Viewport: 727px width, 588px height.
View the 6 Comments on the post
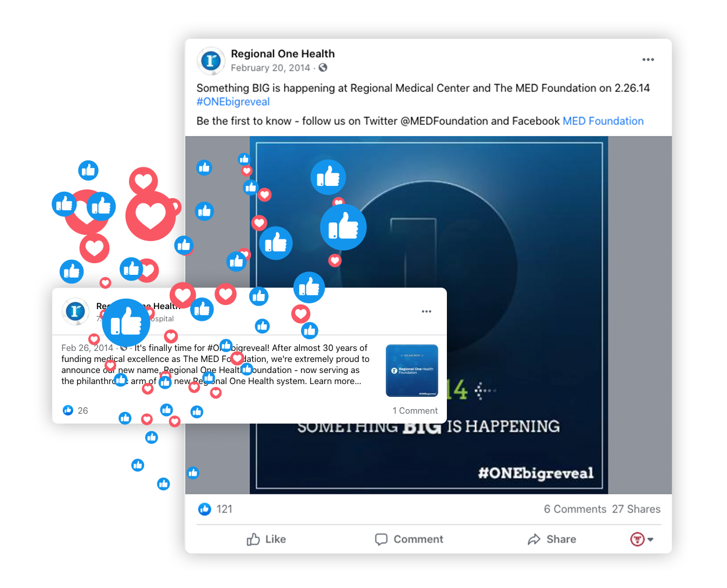coord(575,509)
